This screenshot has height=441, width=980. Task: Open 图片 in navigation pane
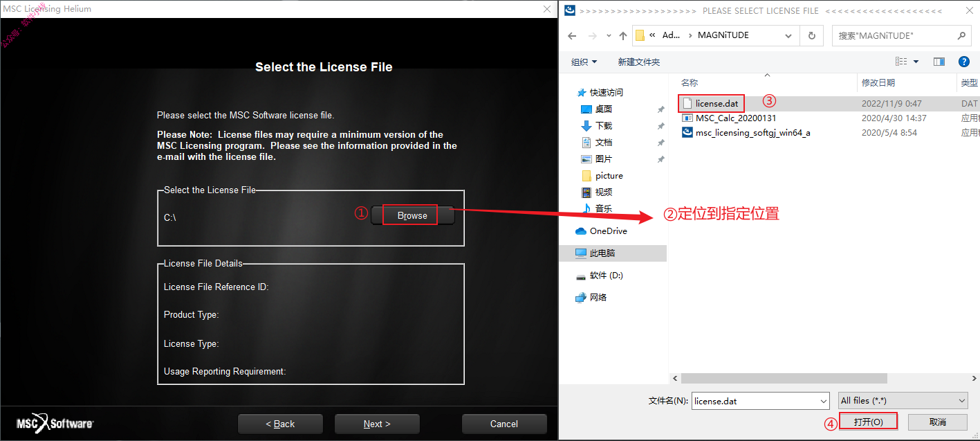(x=603, y=159)
